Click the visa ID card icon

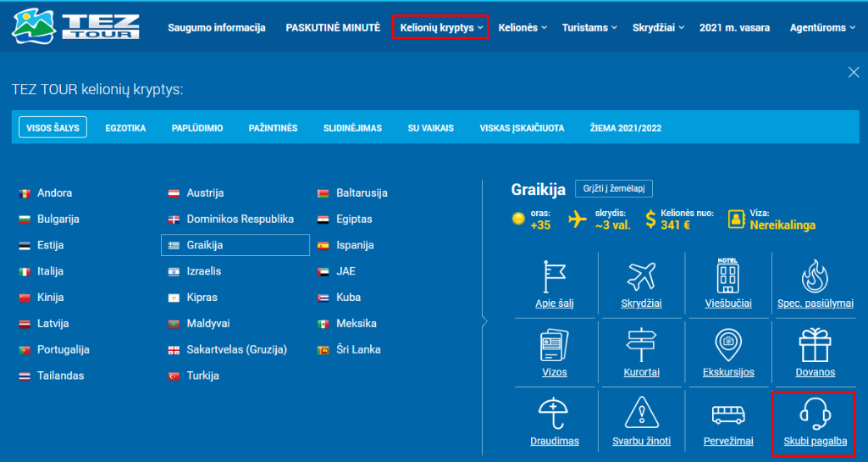(736, 220)
